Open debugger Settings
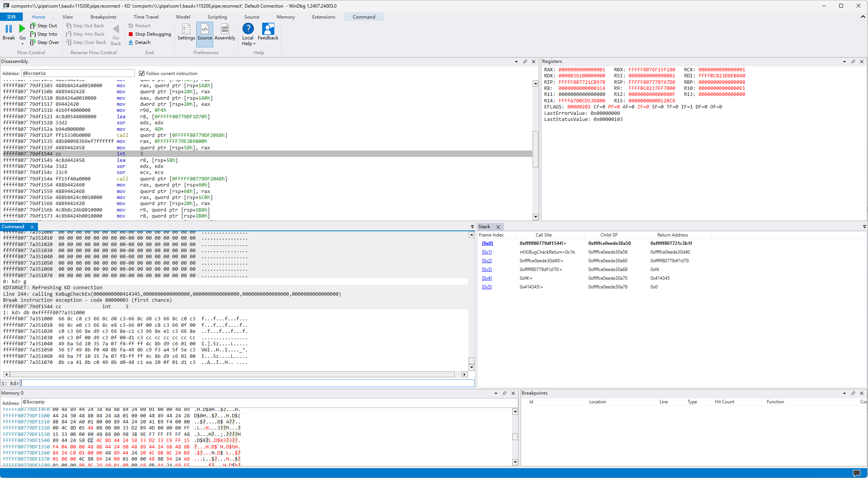The width and height of the screenshot is (868, 478). pos(186,32)
